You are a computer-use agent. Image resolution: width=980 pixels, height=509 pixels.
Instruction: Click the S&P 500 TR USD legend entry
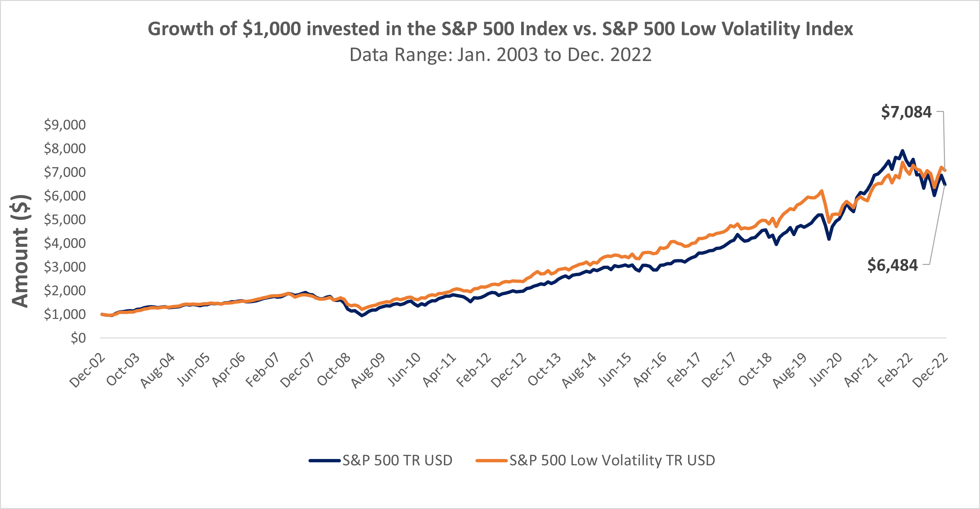pyautogui.click(x=397, y=460)
